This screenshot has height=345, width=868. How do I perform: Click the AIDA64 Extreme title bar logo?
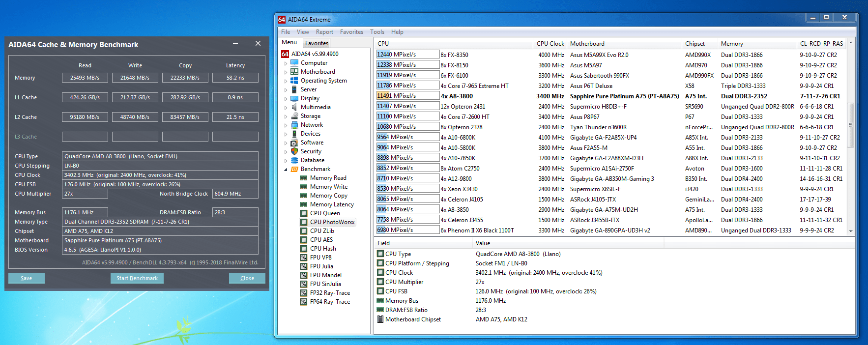tap(282, 20)
